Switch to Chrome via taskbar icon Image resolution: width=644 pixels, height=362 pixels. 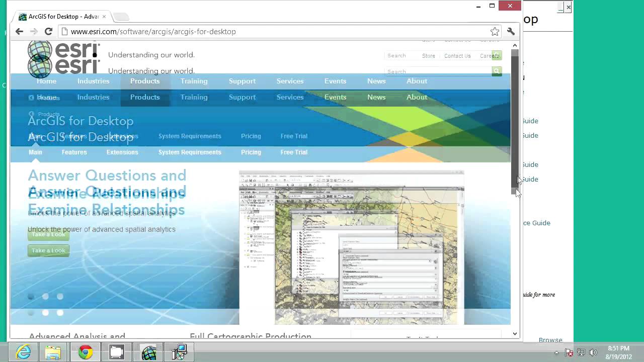click(x=85, y=352)
